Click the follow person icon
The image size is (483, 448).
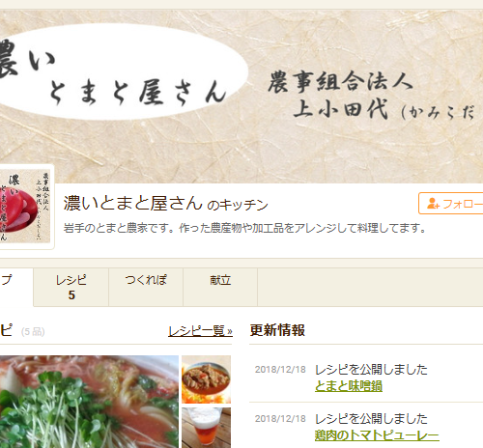tap(433, 204)
